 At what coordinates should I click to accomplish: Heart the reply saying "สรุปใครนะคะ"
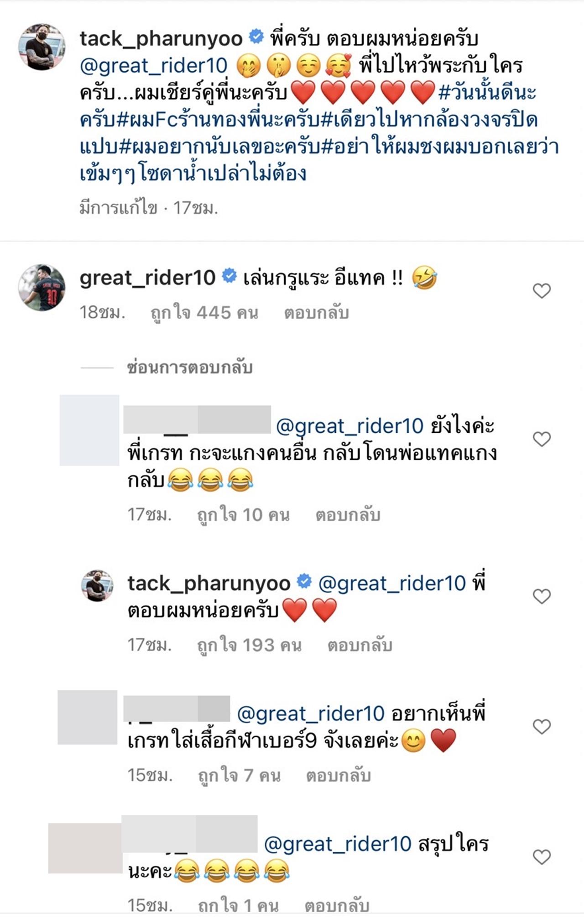542,857
